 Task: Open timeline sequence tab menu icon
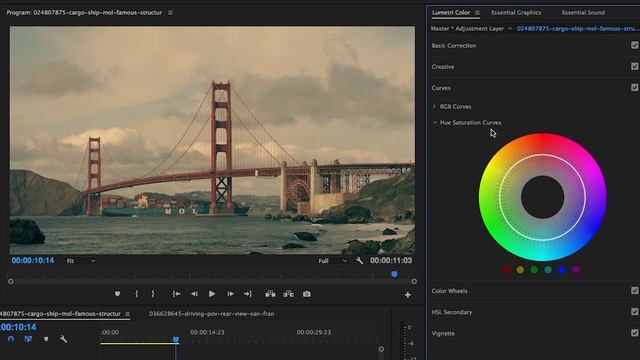pyautogui.click(x=128, y=314)
